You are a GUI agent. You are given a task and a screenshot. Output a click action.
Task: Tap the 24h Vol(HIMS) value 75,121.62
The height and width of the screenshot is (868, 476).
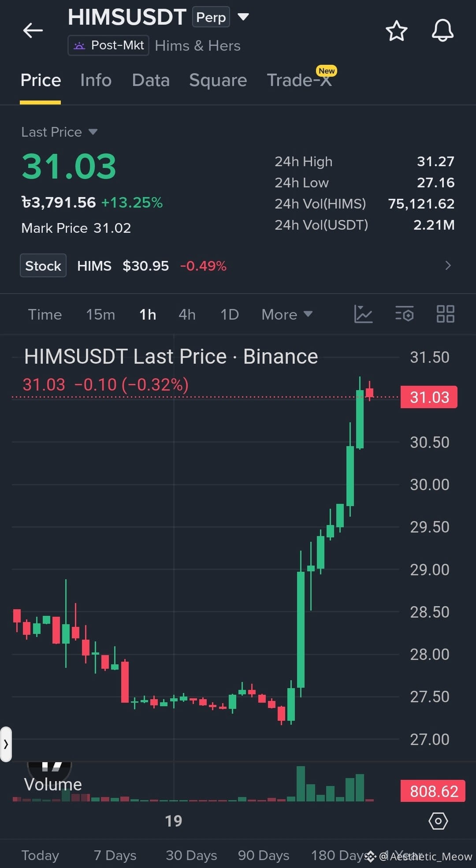point(421,204)
